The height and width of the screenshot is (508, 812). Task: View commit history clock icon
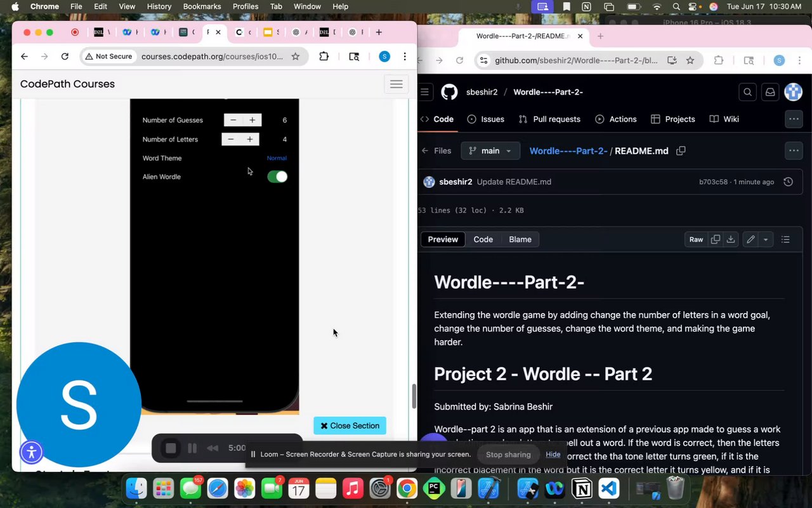[x=788, y=182]
